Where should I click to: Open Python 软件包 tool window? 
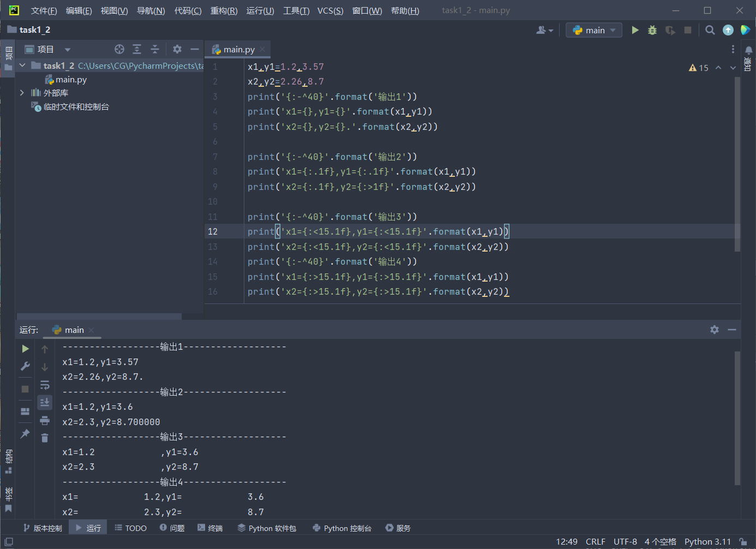[267, 528]
